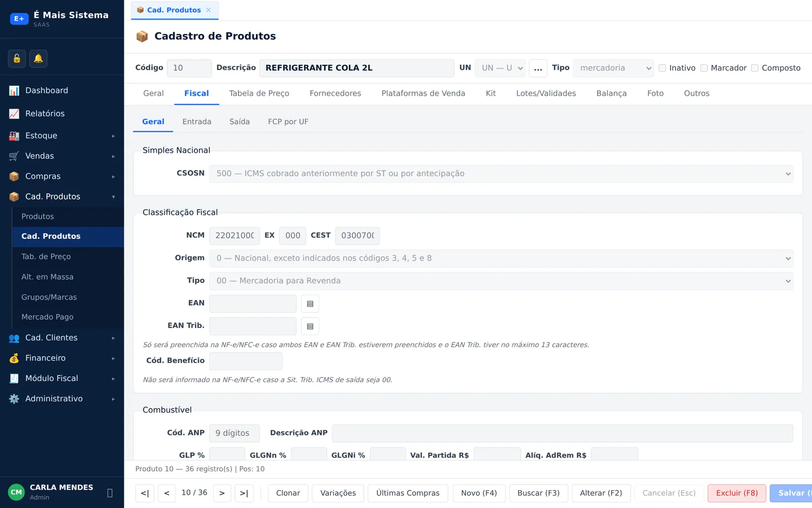Open the Tipo Mercadoria para Revenda dropdown
The width and height of the screenshot is (812, 508).
point(501,281)
